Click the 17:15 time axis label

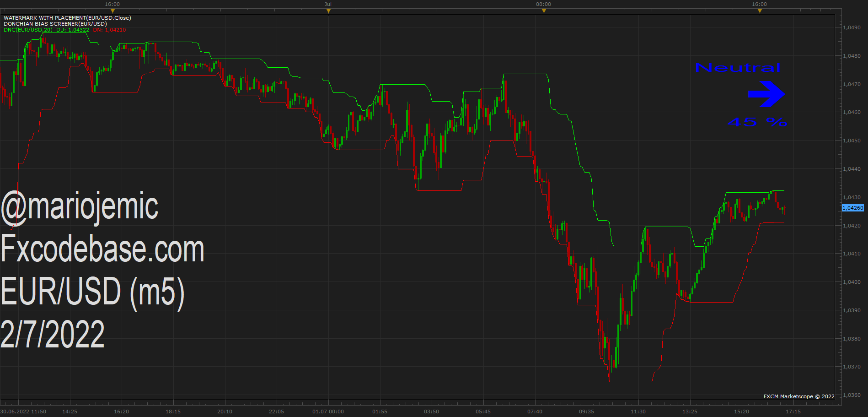coord(793,412)
